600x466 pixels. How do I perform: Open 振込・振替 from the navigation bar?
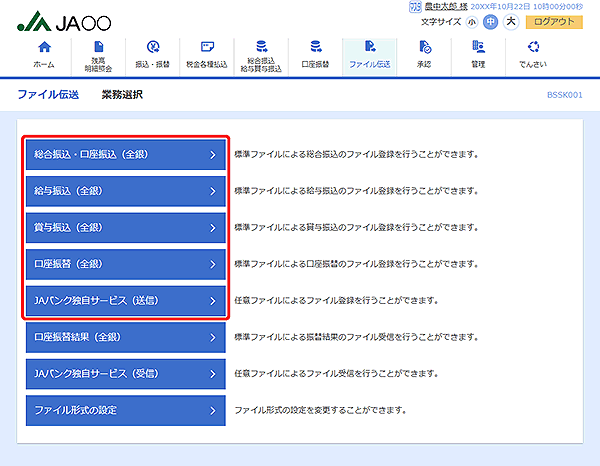click(153, 57)
